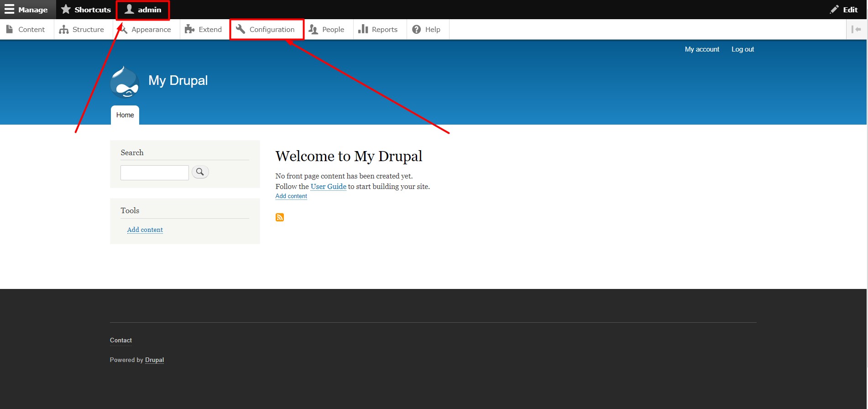Click the Help question mark icon
The image size is (868, 409).
416,29
